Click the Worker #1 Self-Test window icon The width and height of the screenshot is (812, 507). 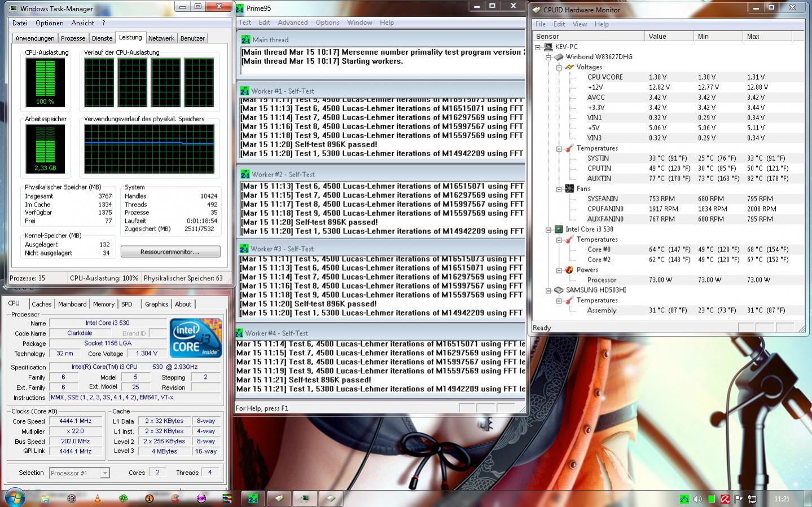(244, 91)
